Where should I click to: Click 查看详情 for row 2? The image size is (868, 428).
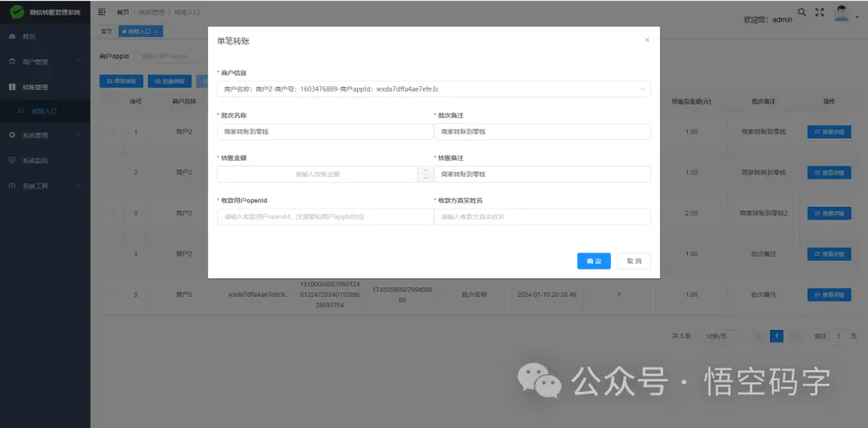click(829, 172)
